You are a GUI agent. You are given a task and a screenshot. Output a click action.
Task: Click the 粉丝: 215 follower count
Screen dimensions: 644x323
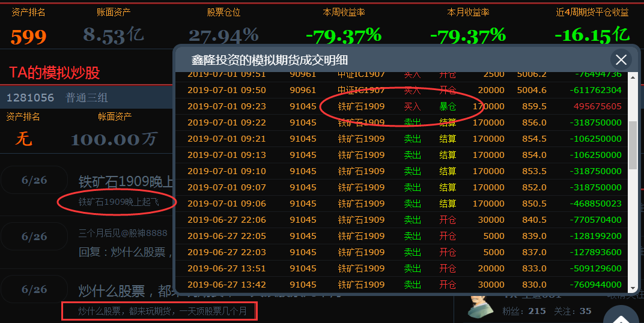[x=524, y=311]
